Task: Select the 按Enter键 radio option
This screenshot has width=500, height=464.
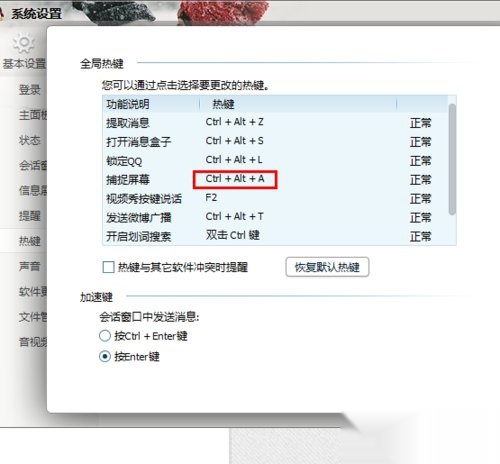Action: tap(105, 357)
